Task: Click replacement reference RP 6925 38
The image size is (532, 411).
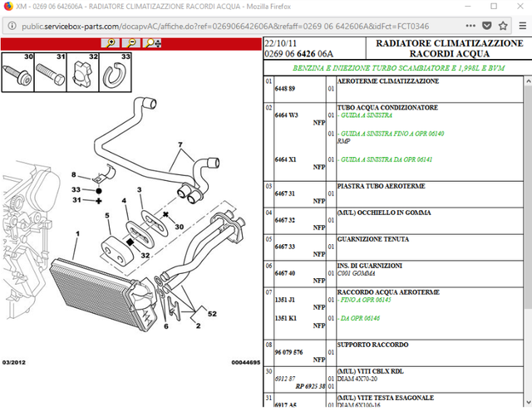Action: coord(310,386)
